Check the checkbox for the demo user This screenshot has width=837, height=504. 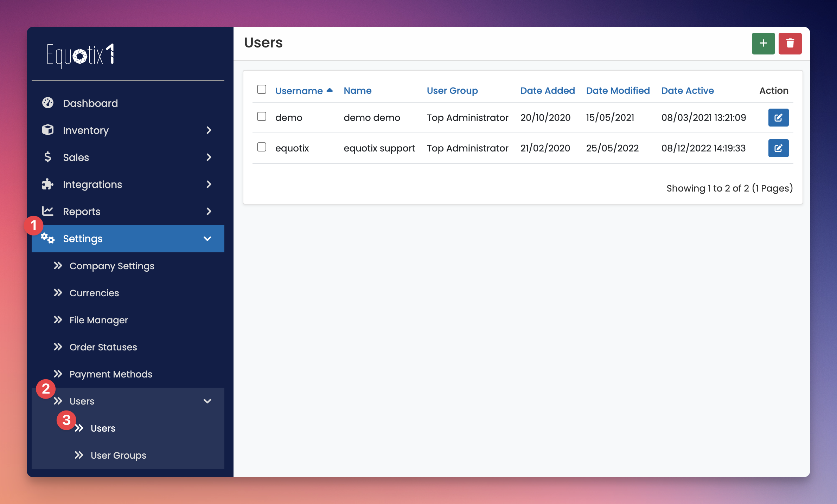click(x=262, y=116)
